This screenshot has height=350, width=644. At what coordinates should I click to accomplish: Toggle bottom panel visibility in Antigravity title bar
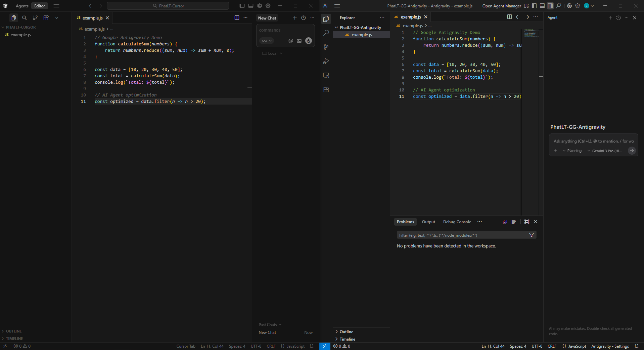click(x=542, y=6)
